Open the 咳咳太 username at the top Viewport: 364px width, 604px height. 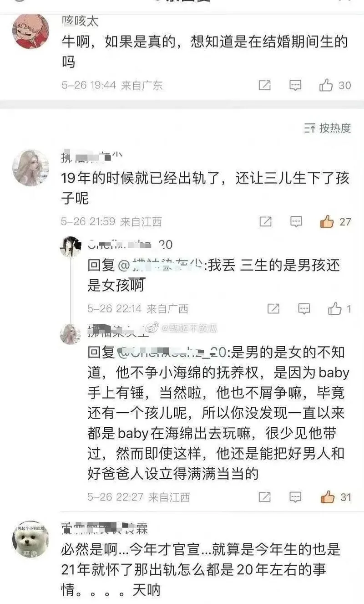(x=80, y=20)
